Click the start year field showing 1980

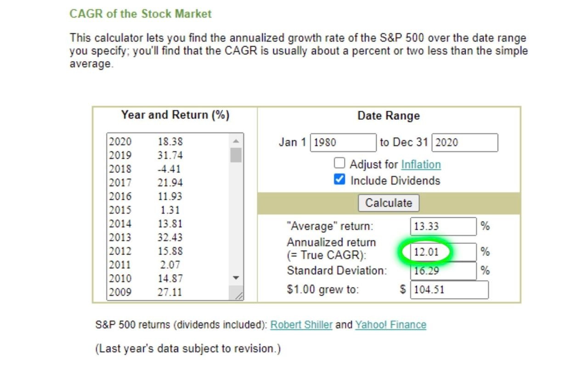343,142
